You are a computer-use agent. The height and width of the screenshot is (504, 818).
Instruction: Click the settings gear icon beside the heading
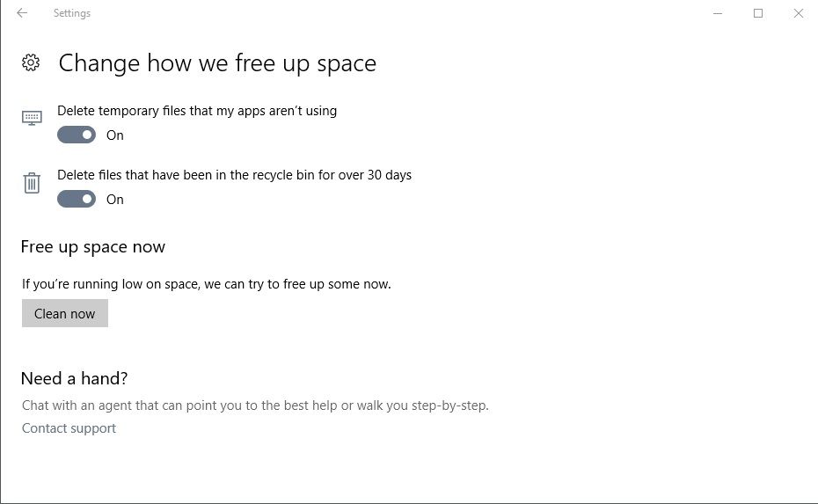tap(31, 62)
